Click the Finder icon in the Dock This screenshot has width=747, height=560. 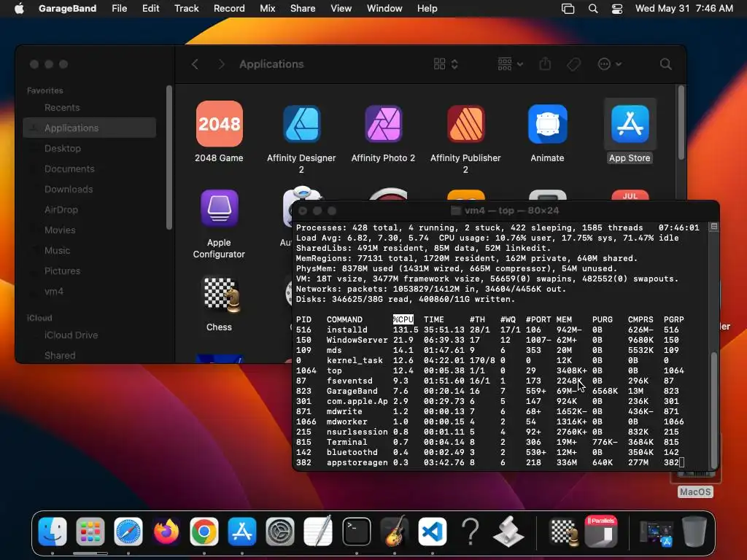[53, 532]
